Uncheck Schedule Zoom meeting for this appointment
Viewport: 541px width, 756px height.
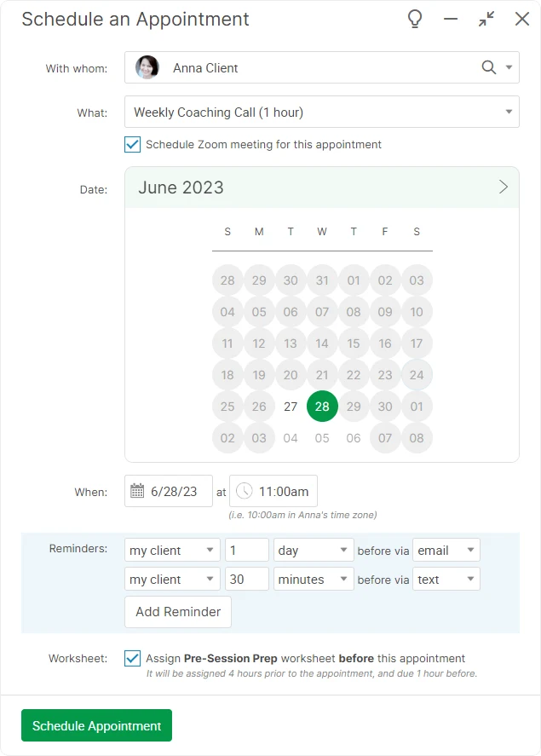[x=132, y=145]
